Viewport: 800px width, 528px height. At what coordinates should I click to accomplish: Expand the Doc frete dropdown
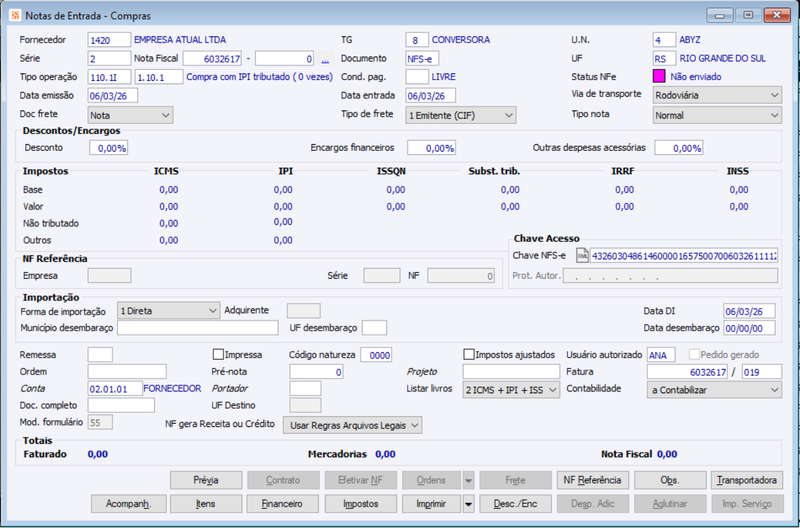tap(130, 115)
